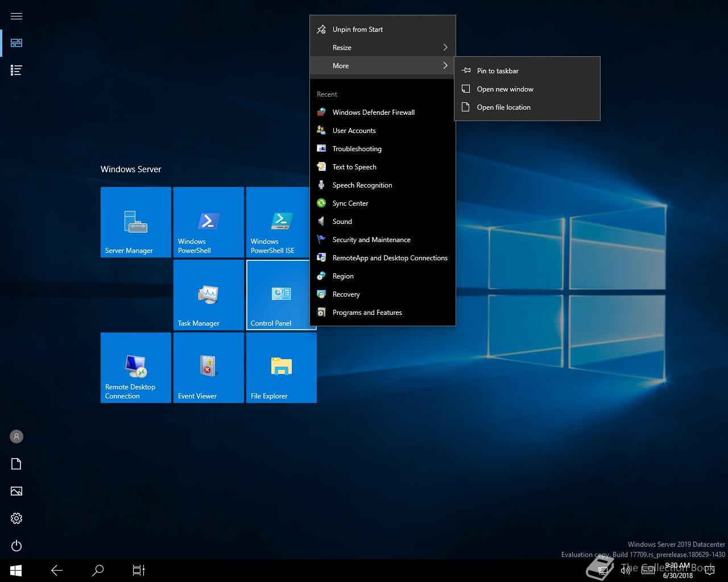Choose Open new window
728x582 pixels.
(x=527, y=89)
